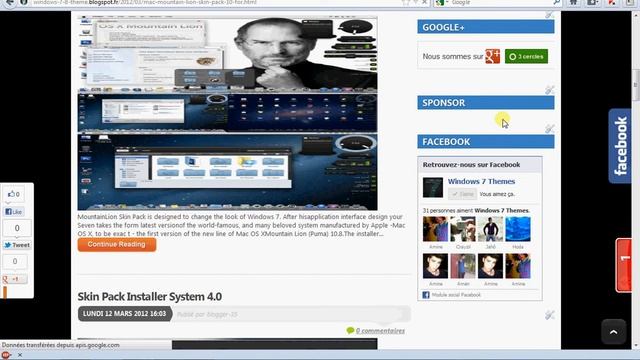
Task: Click the browser back arrow button
Action: pyautogui.click(x=10, y=2)
